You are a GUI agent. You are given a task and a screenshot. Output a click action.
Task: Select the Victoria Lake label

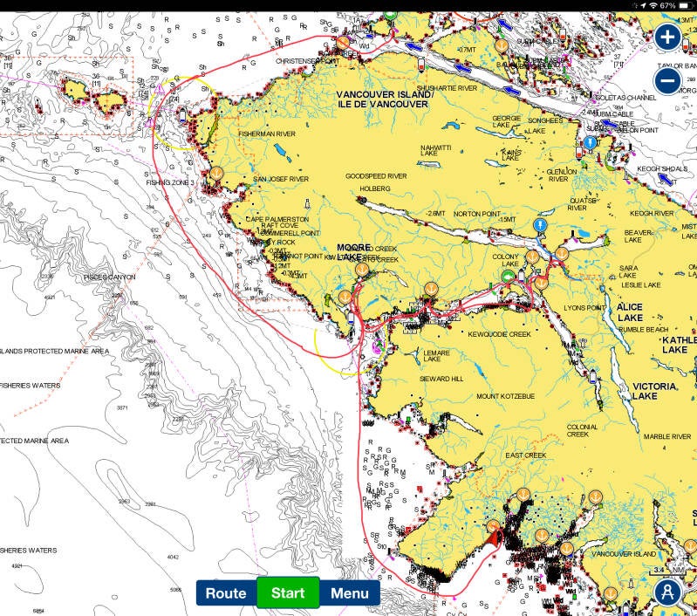pos(654,391)
